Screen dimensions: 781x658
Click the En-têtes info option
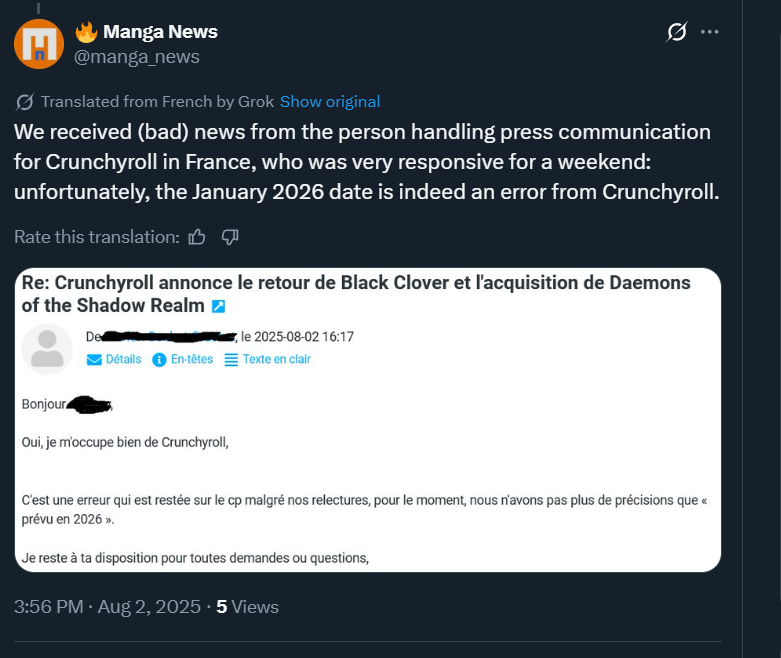[182, 359]
